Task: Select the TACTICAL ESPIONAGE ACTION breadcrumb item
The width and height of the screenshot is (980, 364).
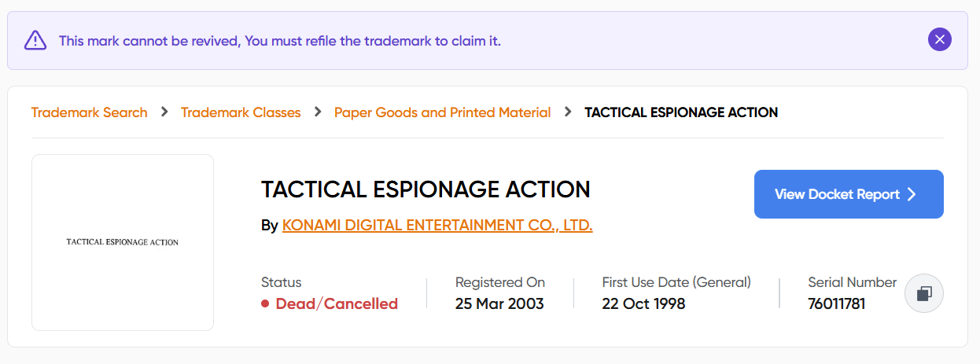Action: 681,112
